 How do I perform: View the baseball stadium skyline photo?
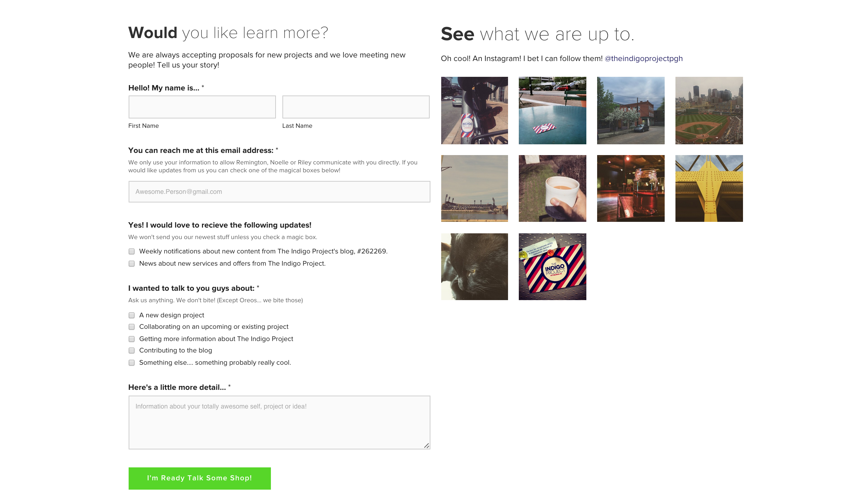coord(709,110)
